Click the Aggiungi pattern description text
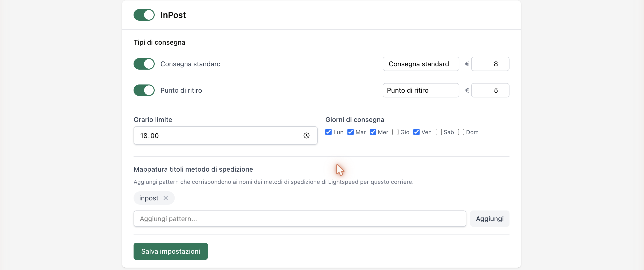Screen dimensions: 644x270 click(274, 182)
